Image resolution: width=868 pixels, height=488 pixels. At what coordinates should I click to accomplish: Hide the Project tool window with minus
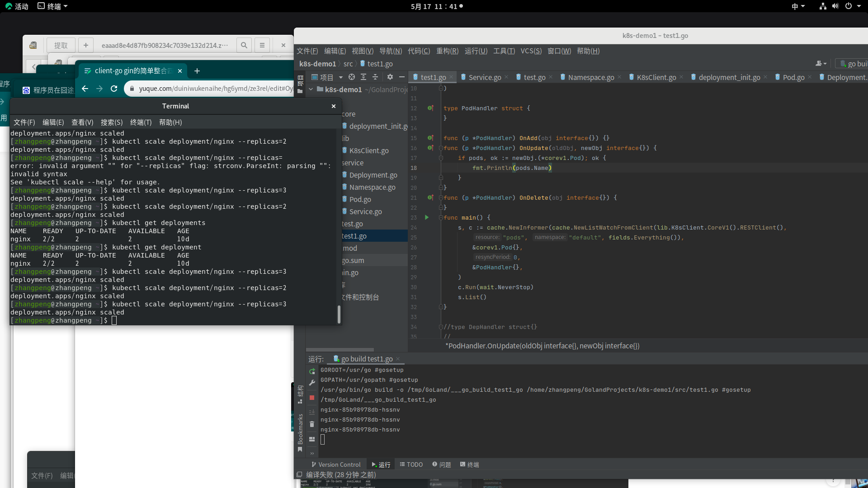coord(402,77)
